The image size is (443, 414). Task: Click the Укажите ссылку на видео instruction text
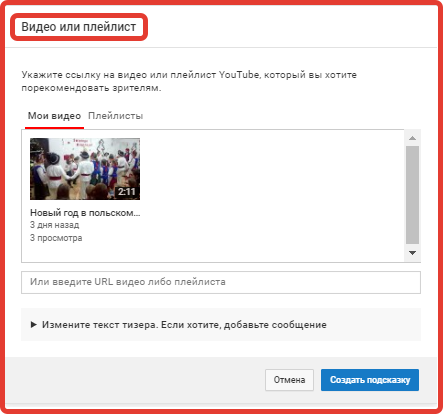189,81
